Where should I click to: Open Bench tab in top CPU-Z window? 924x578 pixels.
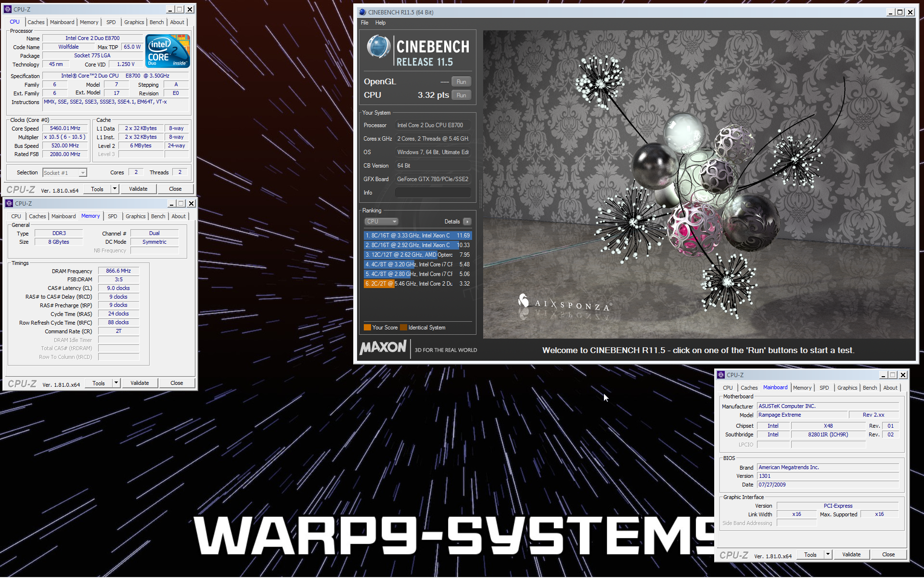(156, 22)
